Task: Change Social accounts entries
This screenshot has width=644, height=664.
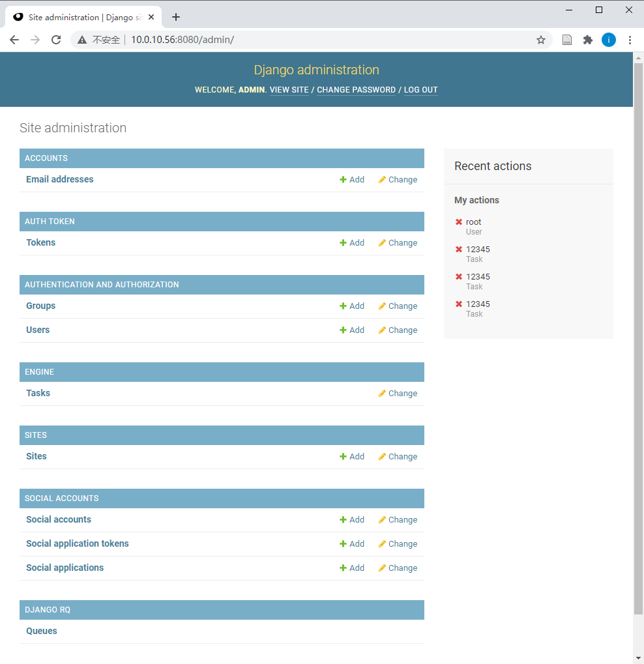Action: click(x=398, y=519)
